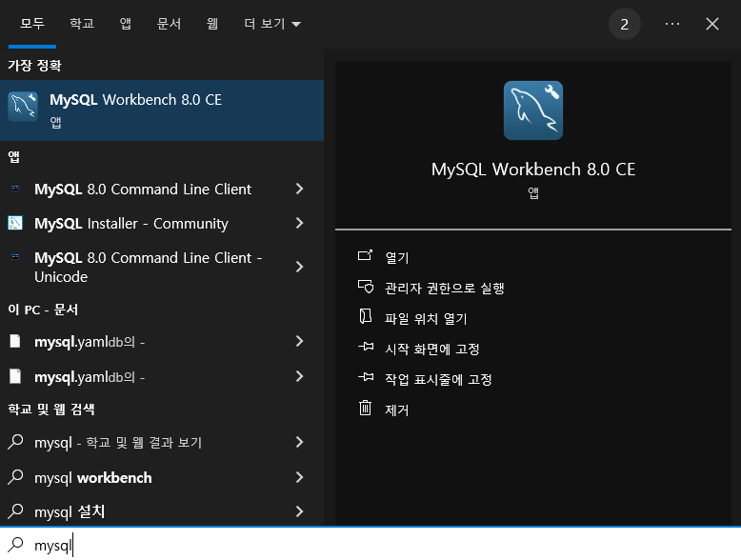
Task: Click the second mysql.yaml document icon
Action: 15,376
